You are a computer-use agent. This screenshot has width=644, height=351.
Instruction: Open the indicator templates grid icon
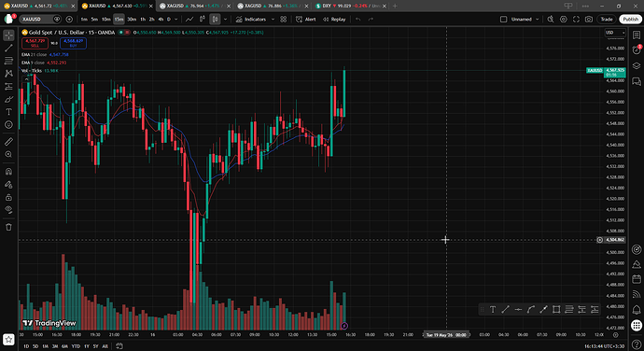284,20
